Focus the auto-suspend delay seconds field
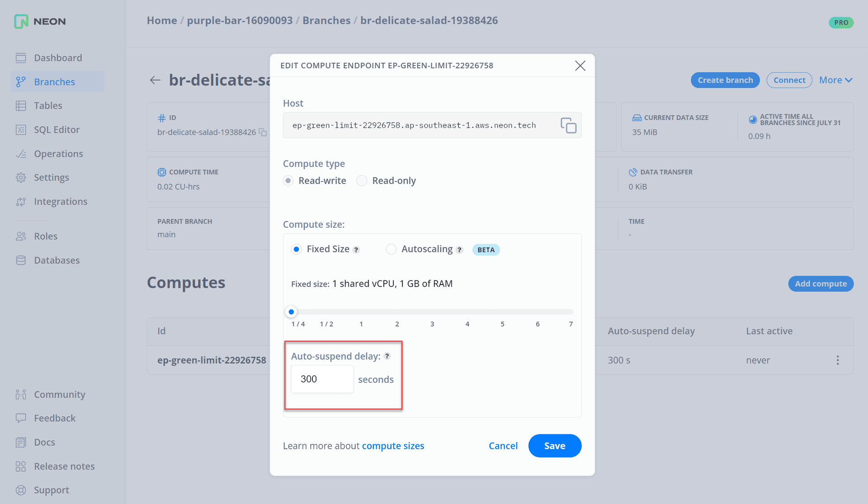The height and width of the screenshot is (504, 868). pos(322,379)
